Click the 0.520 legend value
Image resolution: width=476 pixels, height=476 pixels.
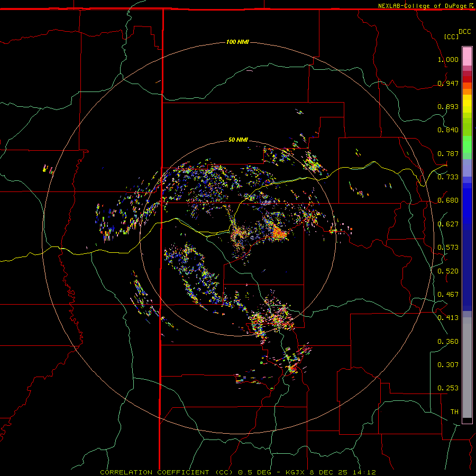click(448, 271)
